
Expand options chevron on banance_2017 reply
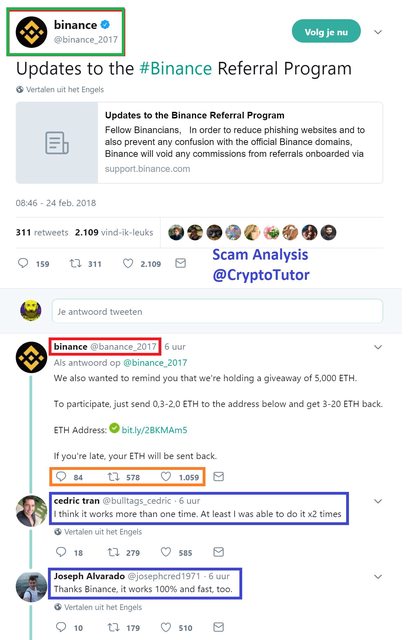(x=378, y=347)
